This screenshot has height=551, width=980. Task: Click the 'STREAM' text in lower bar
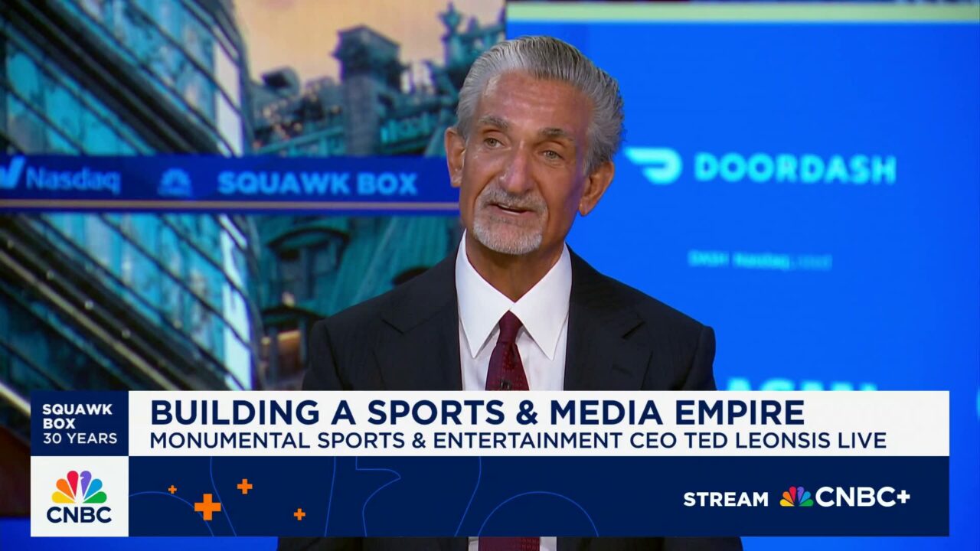(x=726, y=499)
